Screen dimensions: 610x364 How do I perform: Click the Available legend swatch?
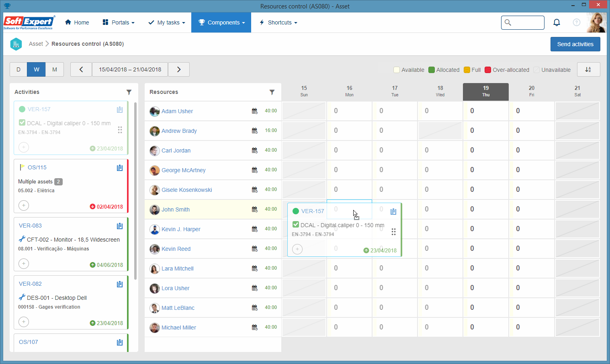(397, 70)
